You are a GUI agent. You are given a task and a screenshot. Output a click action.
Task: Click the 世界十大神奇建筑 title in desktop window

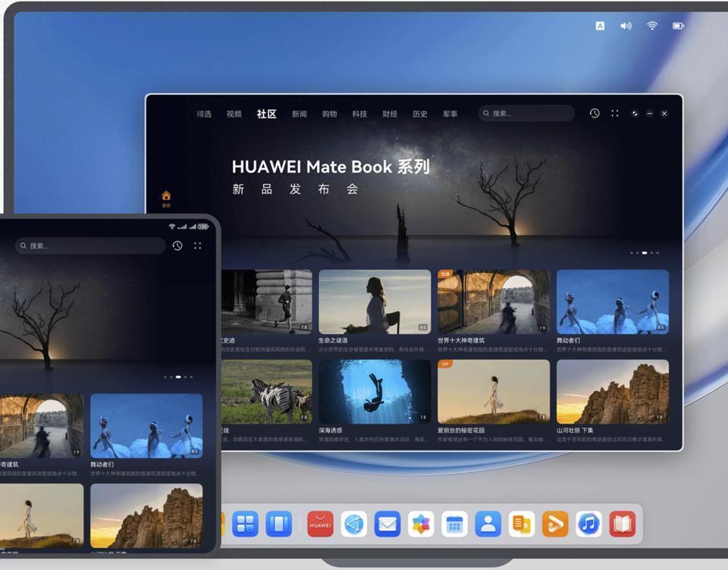coord(461,340)
